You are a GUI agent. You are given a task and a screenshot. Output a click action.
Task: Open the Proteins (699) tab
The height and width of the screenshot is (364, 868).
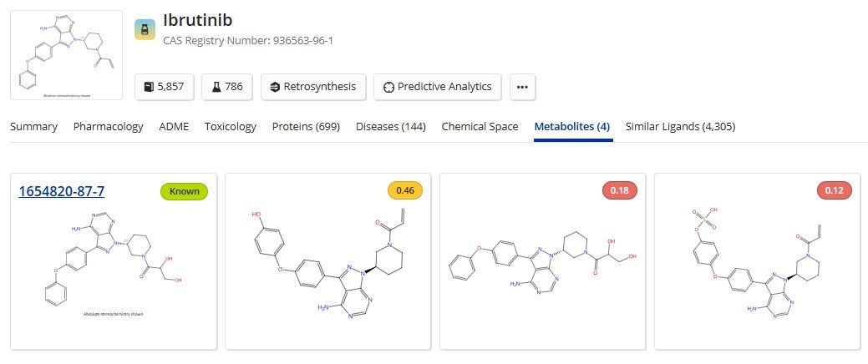[306, 127]
